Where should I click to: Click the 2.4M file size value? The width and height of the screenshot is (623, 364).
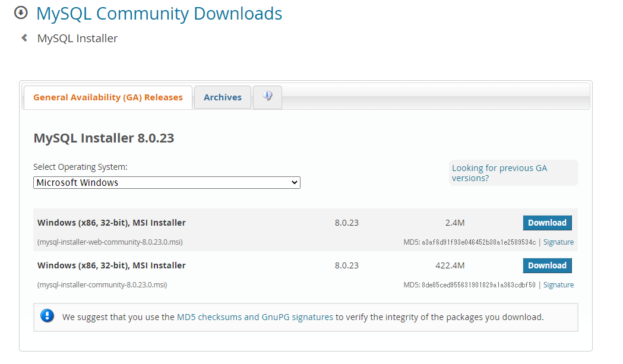455,223
